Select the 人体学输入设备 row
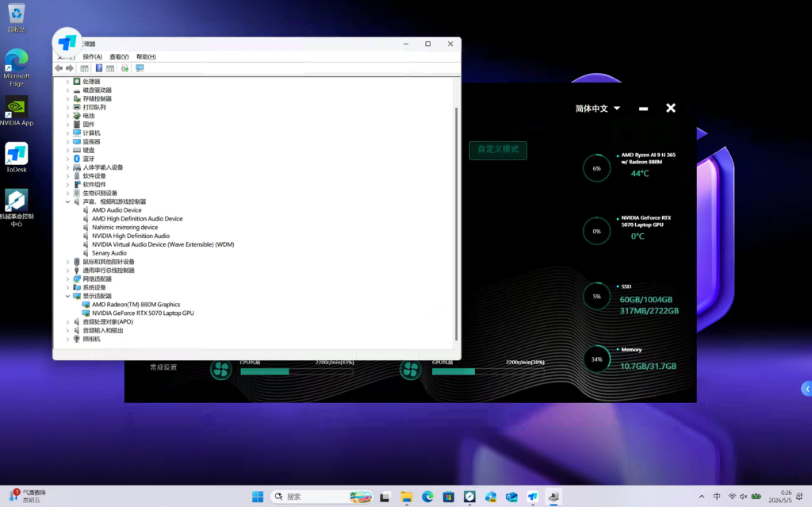This screenshot has height=507, width=812. [103, 167]
